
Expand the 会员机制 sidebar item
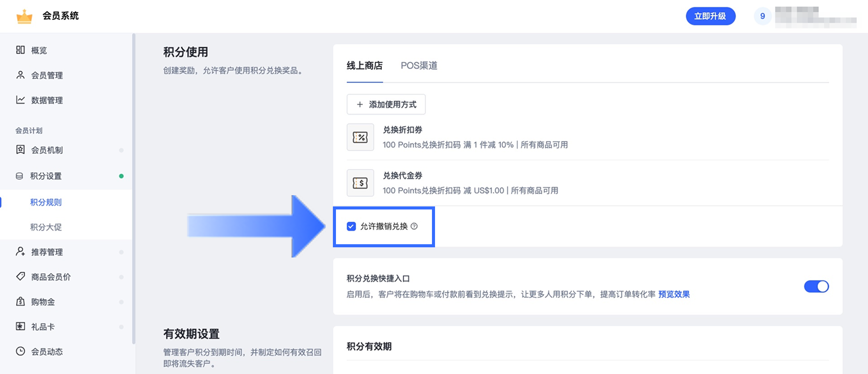tap(66, 150)
